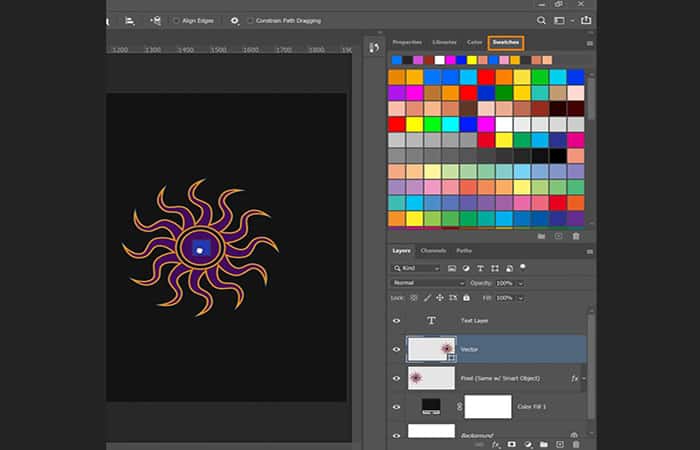Enable the Align Edges checkbox
Image resolution: width=700 pixels, height=450 pixels.
(x=176, y=20)
